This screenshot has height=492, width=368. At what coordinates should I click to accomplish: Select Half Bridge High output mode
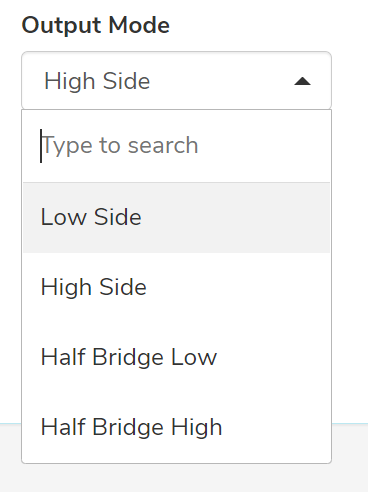click(176, 427)
